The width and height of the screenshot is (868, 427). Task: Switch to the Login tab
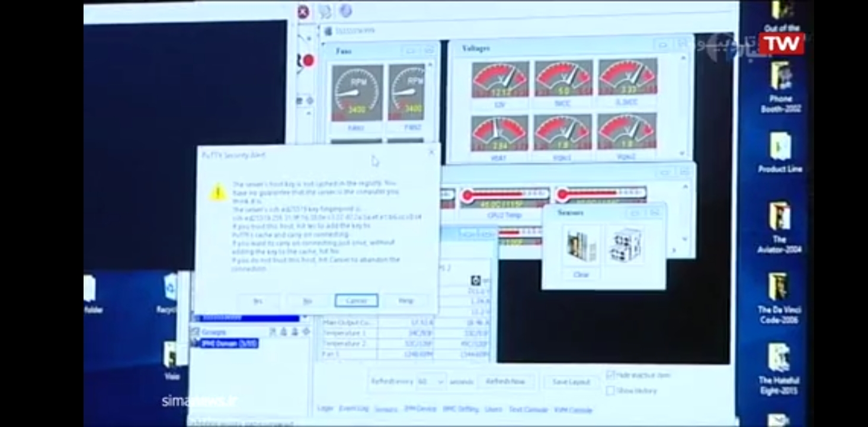click(x=325, y=409)
